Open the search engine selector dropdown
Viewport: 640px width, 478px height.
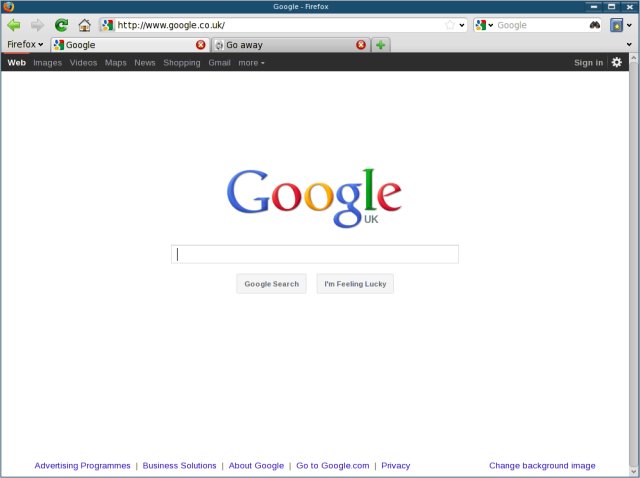pos(484,25)
